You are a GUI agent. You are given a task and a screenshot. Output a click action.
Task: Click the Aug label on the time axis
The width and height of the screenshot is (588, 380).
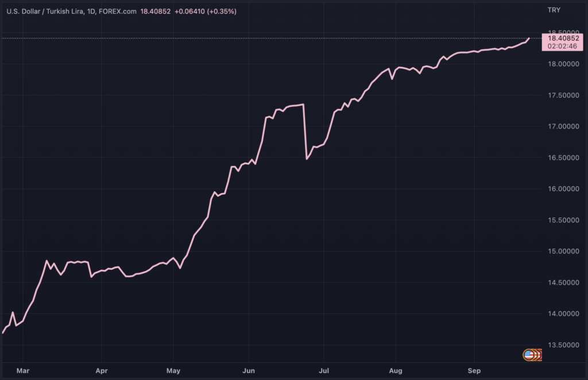(x=396, y=371)
